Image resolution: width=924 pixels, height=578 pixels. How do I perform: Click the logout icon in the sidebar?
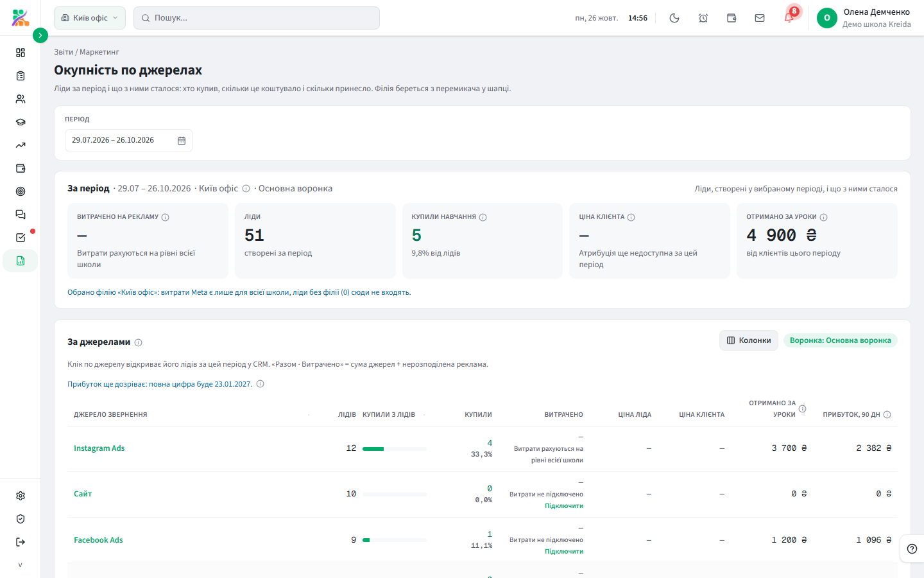[21, 542]
